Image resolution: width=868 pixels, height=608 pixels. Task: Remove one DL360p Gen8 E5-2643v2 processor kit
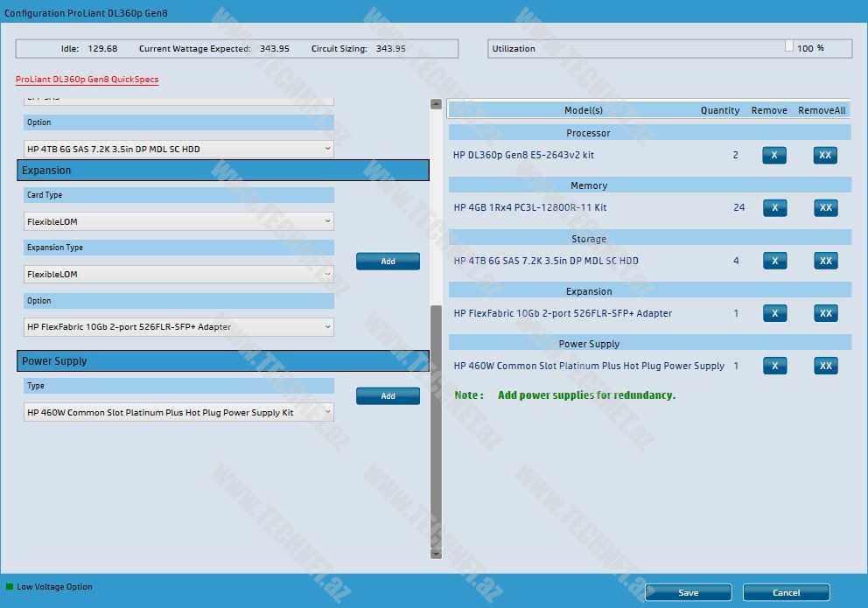tap(774, 156)
